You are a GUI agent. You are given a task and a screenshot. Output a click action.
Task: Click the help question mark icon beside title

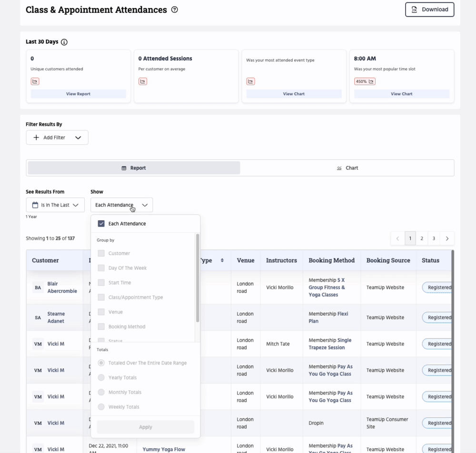tap(174, 10)
